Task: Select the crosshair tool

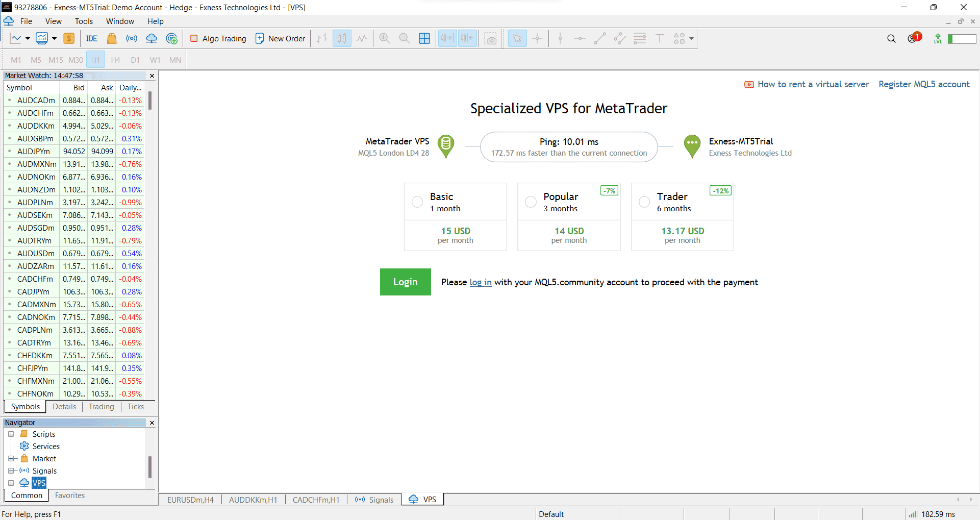Action: tap(537, 38)
